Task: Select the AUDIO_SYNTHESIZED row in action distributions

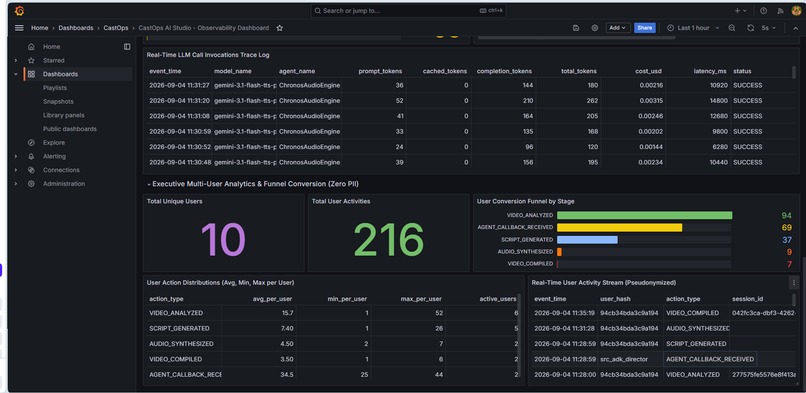Action: pyautogui.click(x=332, y=344)
